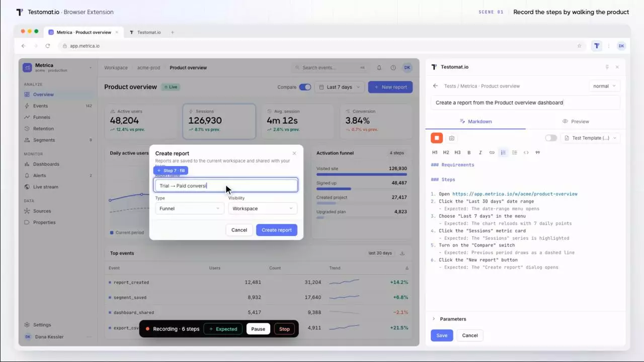Open Funnels in the Metrica sidebar
This screenshot has height=362, width=644.
click(x=58, y=117)
